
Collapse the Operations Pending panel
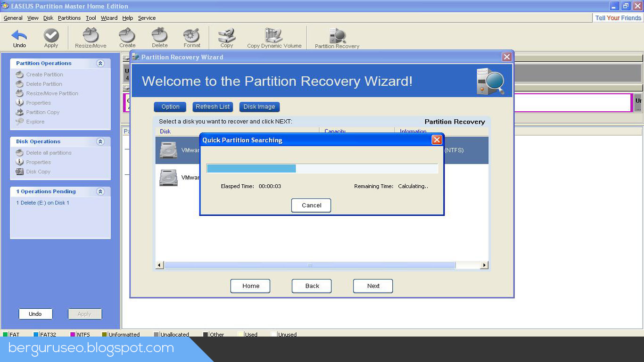tap(100, 191)
